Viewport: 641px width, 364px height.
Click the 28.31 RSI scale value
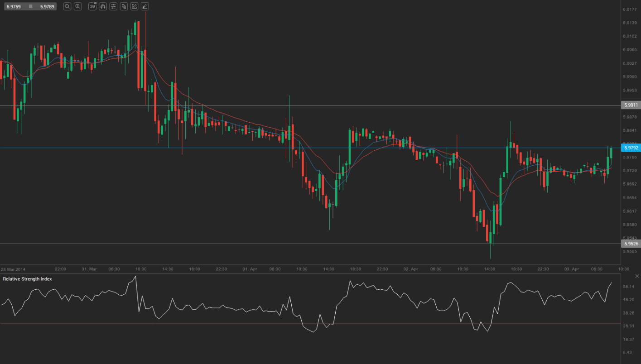coord(629,326)
